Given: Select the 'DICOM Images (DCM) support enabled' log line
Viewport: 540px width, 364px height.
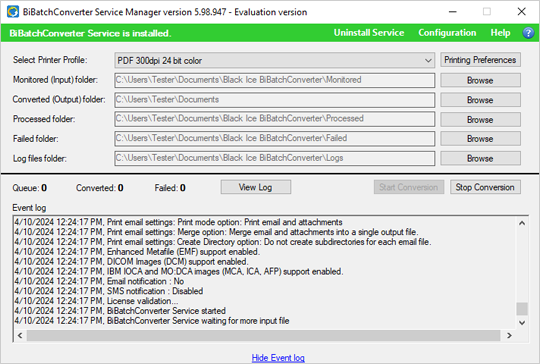Looking at the screenshot, I should pos(131,262).
